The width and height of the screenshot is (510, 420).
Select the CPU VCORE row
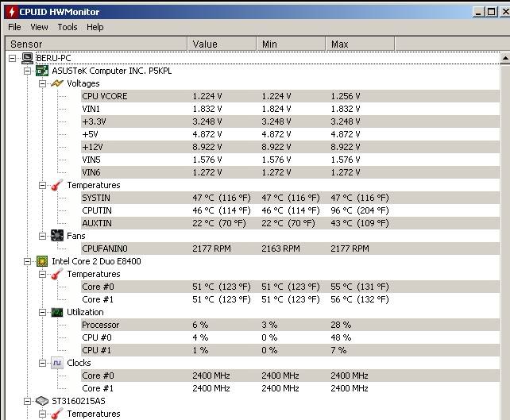290,96
